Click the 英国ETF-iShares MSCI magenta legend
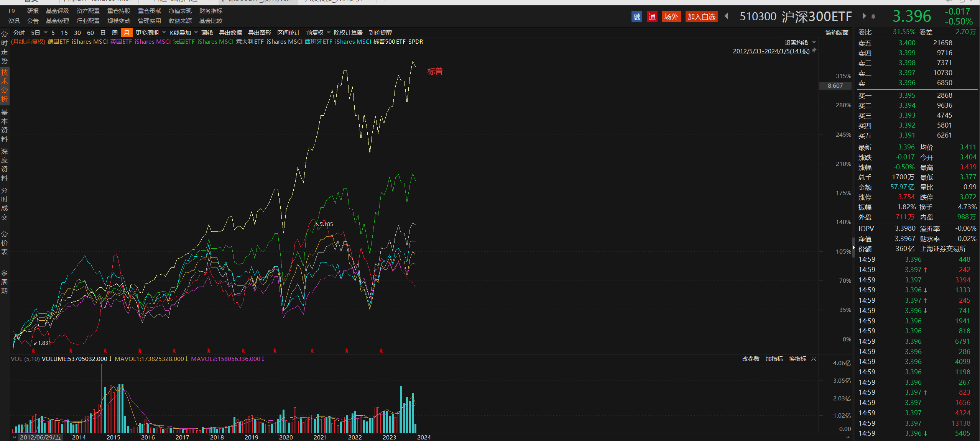Image resolution: width=980 pixels, height=441 pixels. pos(140,42)
